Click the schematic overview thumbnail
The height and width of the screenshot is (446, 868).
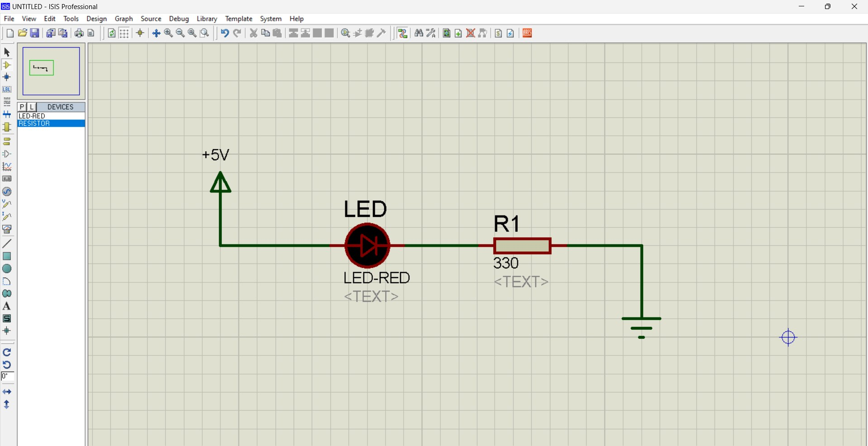click(51, 71)
